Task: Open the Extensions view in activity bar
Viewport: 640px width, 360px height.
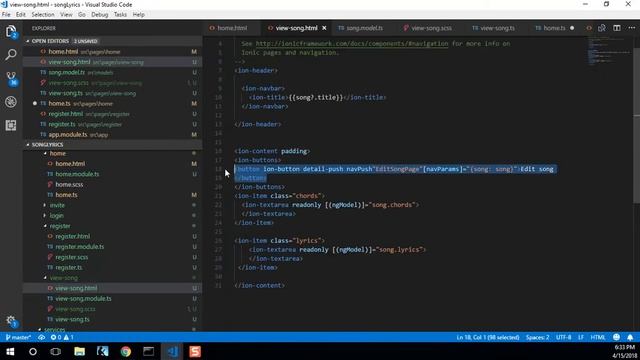Action: [11, 125]
